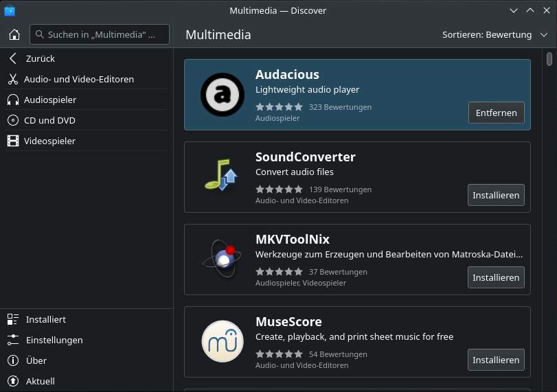557x392 pixels.
Task: Click the SoundConverter star rating
Action: coord(279,189)
